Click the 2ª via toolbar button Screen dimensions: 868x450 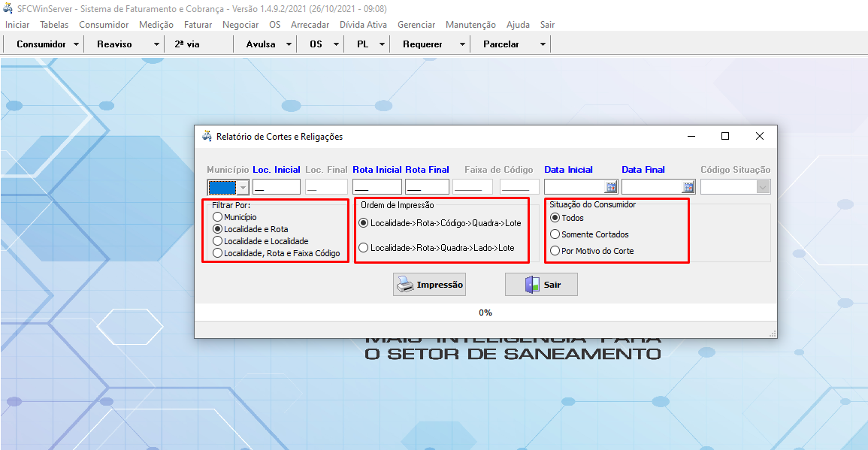187,44
